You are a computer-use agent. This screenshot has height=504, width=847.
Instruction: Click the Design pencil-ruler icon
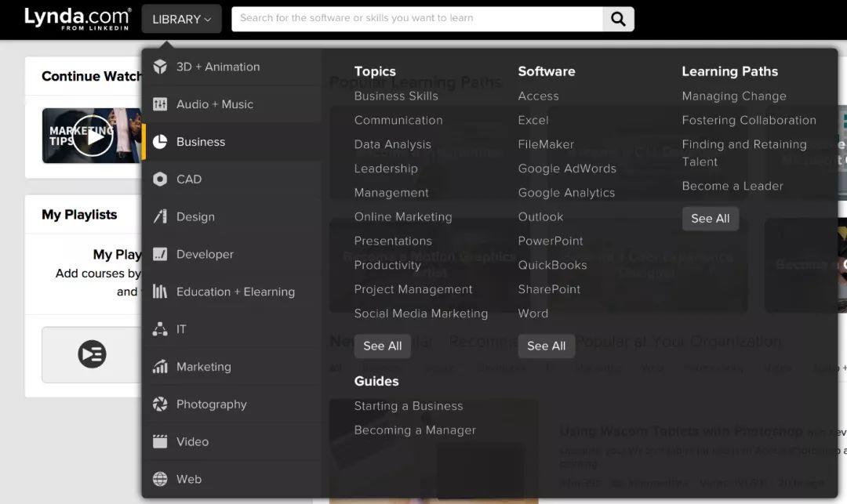pos(160,217)
